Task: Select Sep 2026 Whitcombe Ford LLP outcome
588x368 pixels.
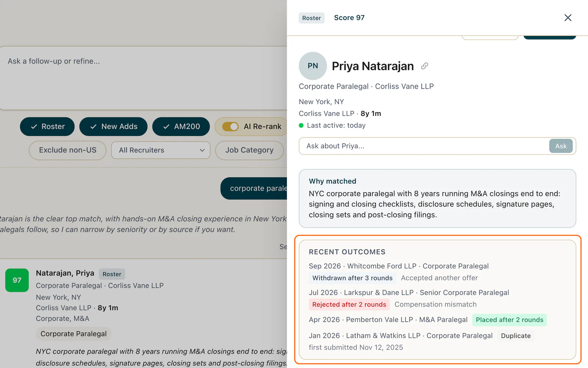Action: click(x=399, y=266)
